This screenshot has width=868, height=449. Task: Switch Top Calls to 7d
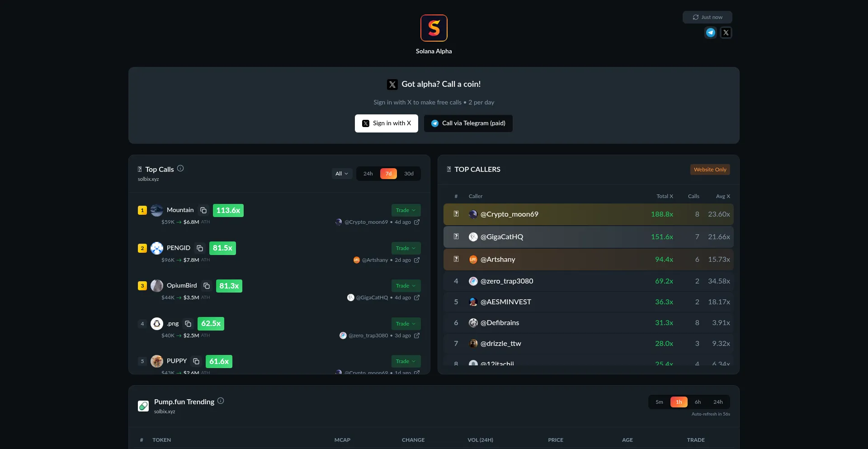point(388,174)
